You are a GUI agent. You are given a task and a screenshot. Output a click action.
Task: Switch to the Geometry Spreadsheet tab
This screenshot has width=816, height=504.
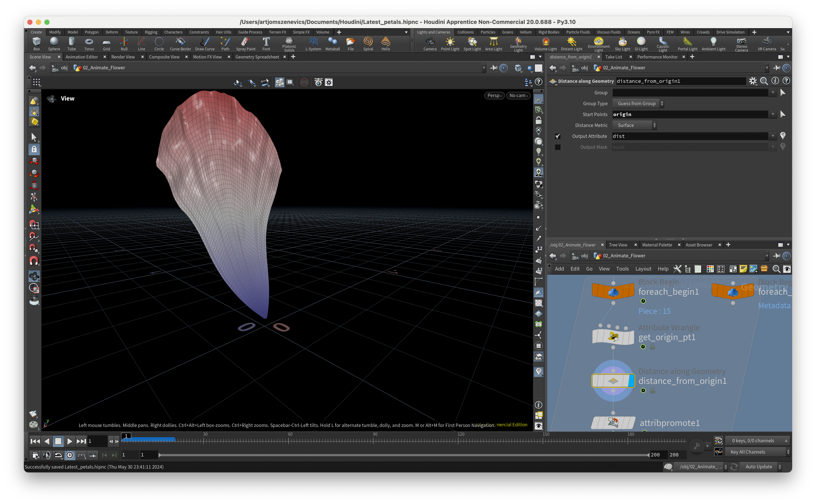coord(257,57)
